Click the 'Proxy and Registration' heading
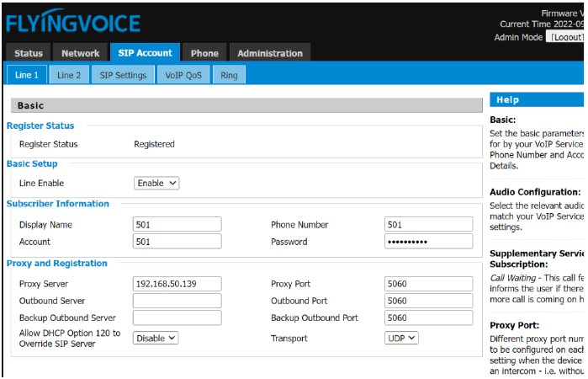Viewport: 588px width, 379px height. click(x=57, y=263)
